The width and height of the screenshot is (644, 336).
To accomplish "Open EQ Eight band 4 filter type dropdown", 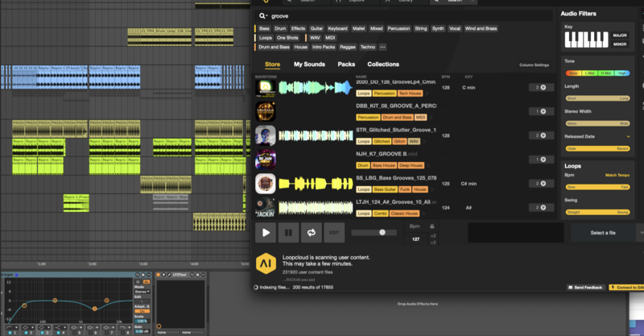I will click(x=60, y=327).
